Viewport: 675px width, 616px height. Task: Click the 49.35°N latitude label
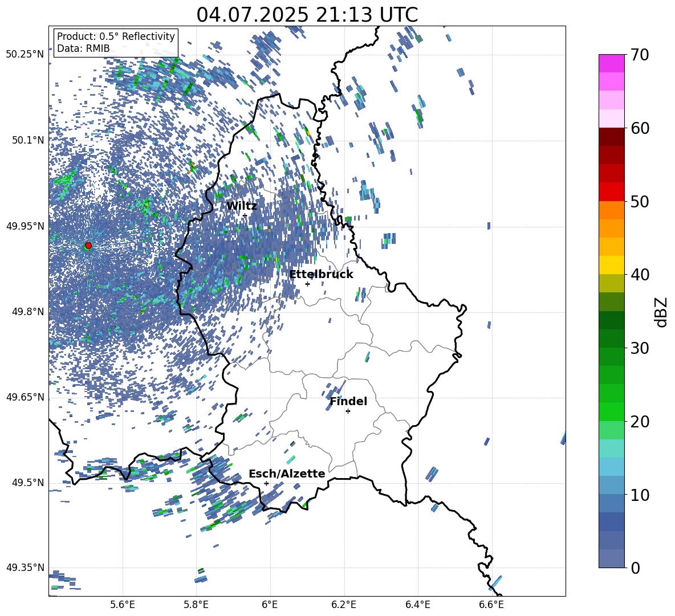(x=25, y=568)
